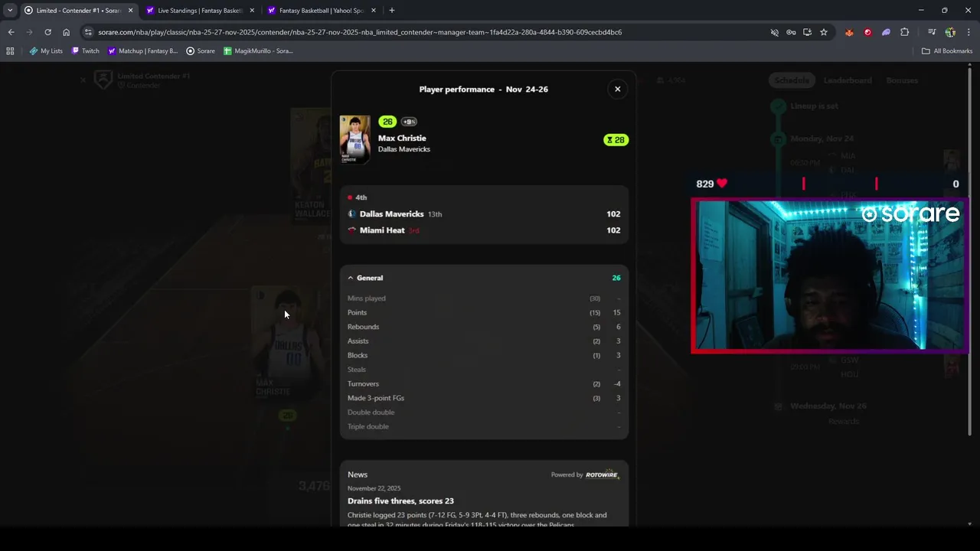
Task: Focus the sorare.com address bar URL
Action: click(x=360, y=32)
